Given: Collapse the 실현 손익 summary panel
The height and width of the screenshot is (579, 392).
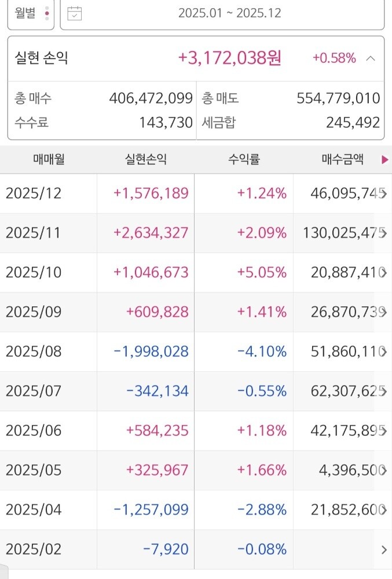Looking at the screenshot, I should coord(371,58).
